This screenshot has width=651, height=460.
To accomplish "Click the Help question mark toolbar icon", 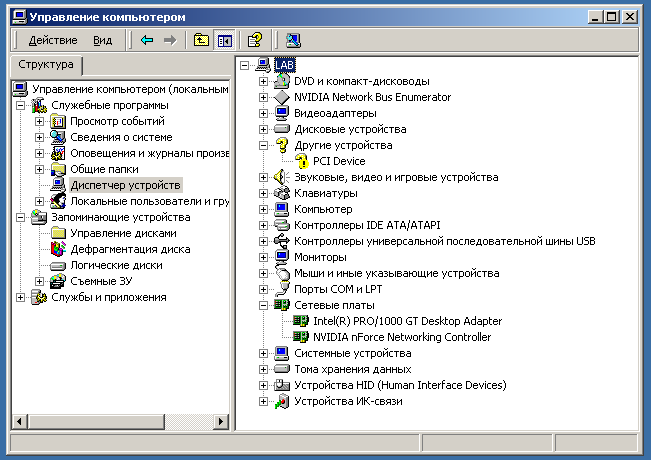I will [255, 40].
